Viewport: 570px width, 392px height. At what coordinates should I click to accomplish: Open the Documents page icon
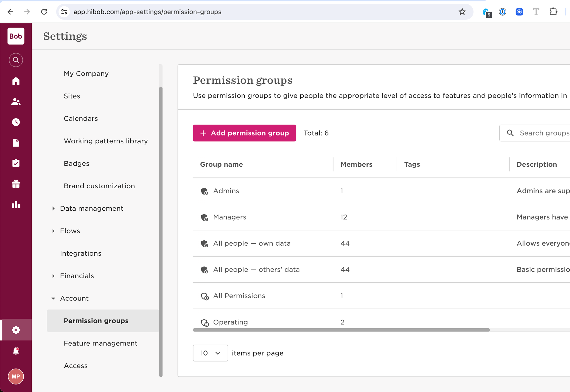tap(16, 143)
